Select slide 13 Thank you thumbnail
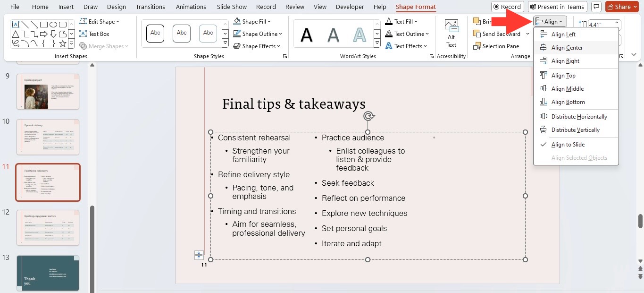The height and width of the screenshot is (293, 644). pos(48,273)
